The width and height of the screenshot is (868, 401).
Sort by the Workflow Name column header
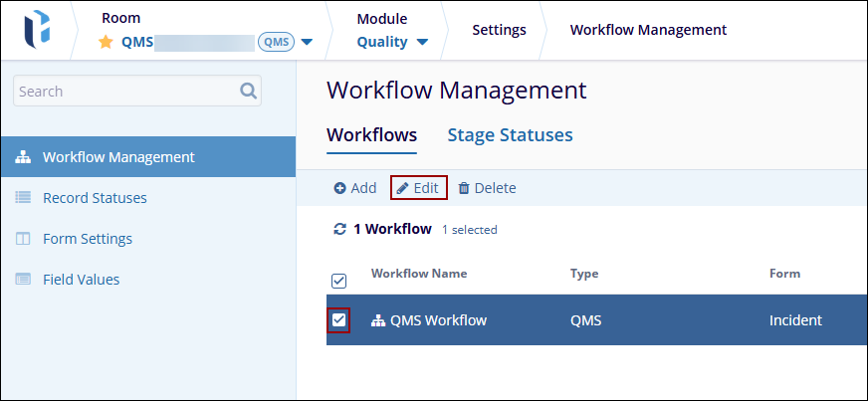(x=418, y=274)
